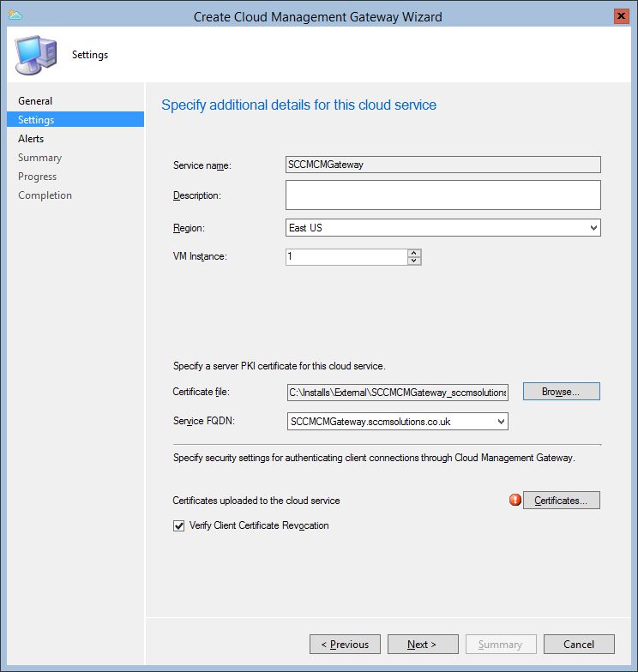638x672 pixels.
Task: Toggle Verify Client Certificate Revocation checkbox
Action: (x=178, y=525)
